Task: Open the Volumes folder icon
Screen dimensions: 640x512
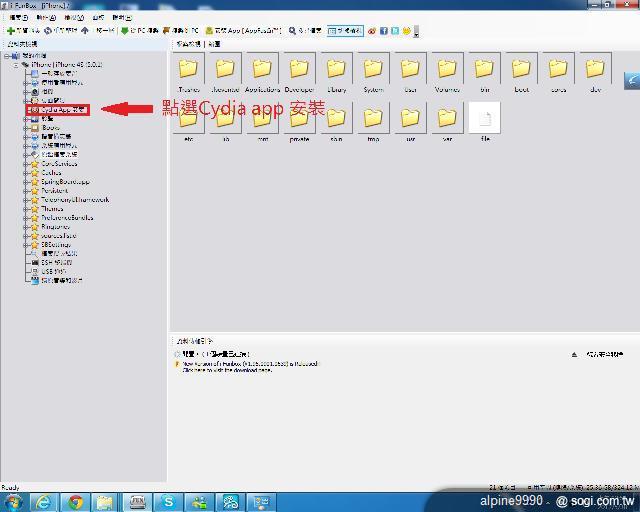Action: point(447,68)
